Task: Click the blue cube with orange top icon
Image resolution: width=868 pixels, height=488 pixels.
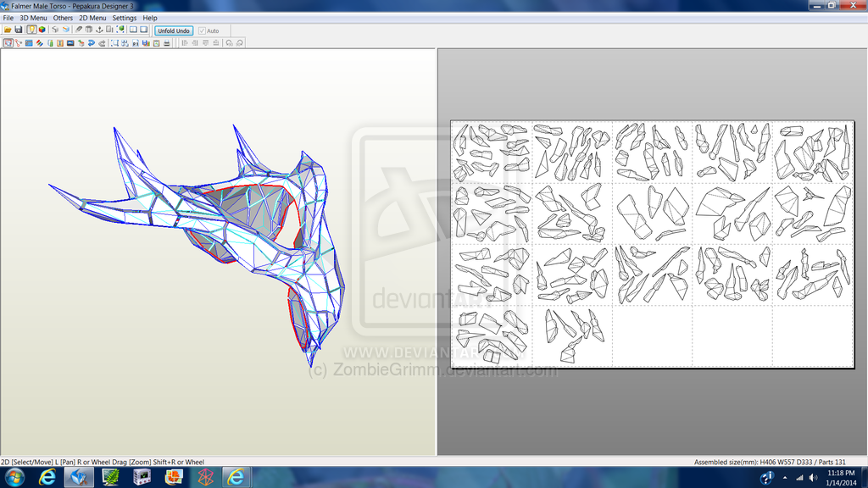Action: coord(66,30)
